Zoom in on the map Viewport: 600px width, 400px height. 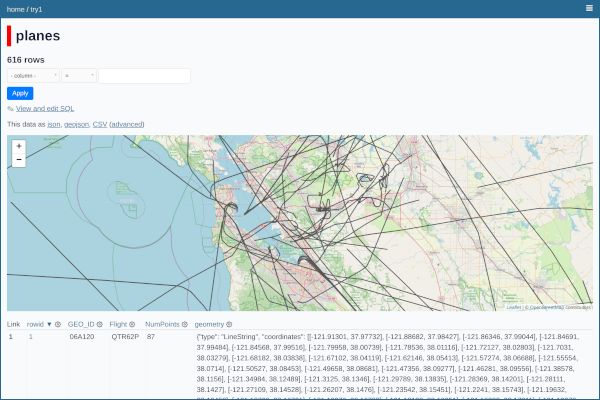click(19, 146)
